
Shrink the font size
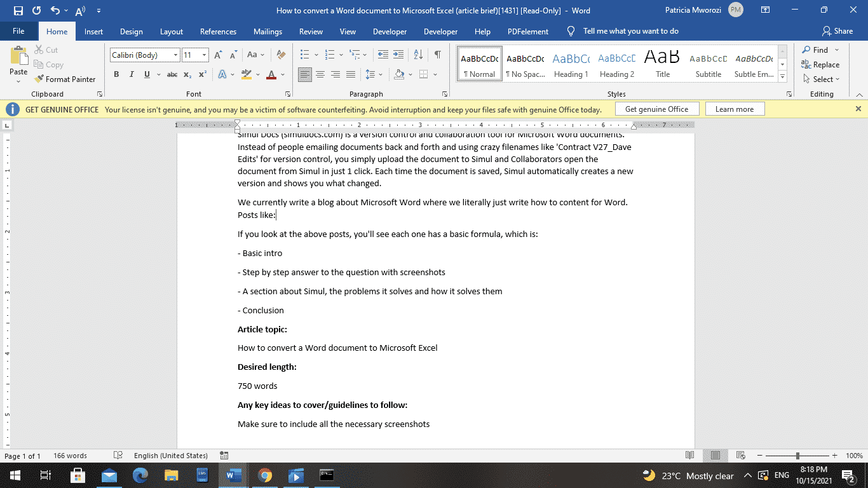pyautogui.click(x=233, y=55)
